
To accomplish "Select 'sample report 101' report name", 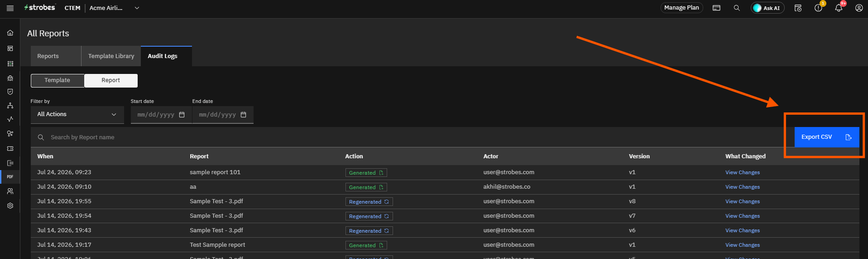I will coord(215,172).
